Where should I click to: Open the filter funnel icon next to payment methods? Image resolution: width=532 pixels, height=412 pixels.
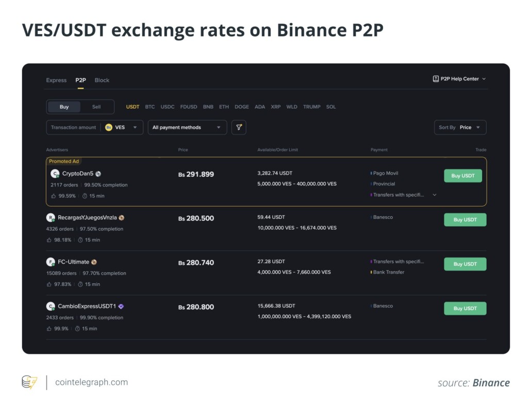pyautogui.click(x=239, y=127)
